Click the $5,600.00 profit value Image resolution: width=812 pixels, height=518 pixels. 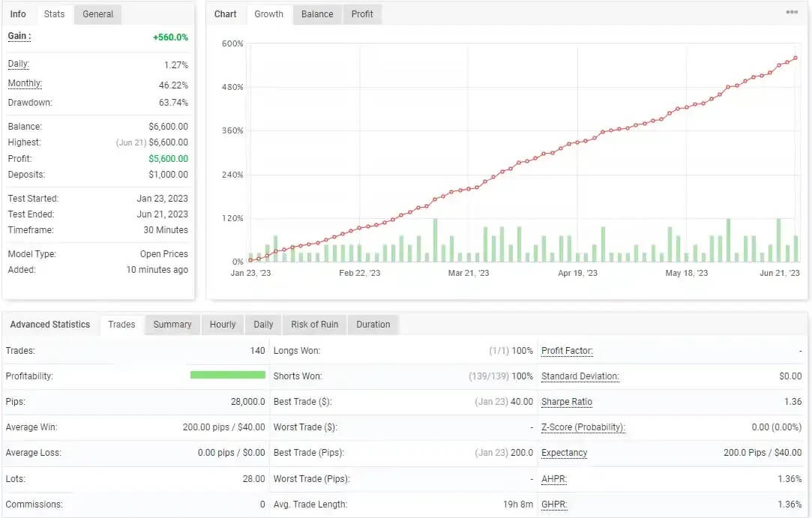[168, 158]
